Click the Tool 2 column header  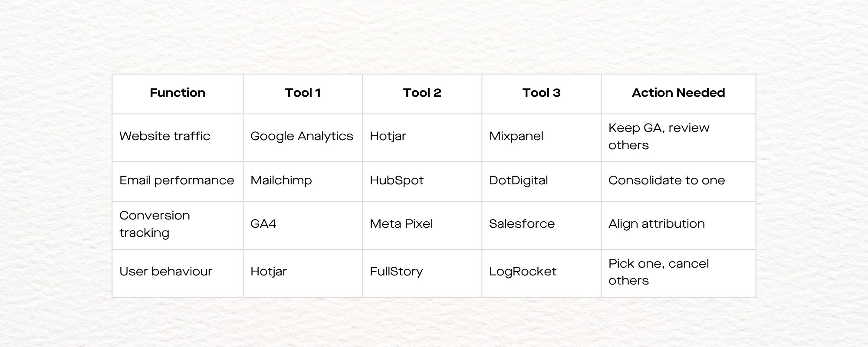[x=422, y=93]
